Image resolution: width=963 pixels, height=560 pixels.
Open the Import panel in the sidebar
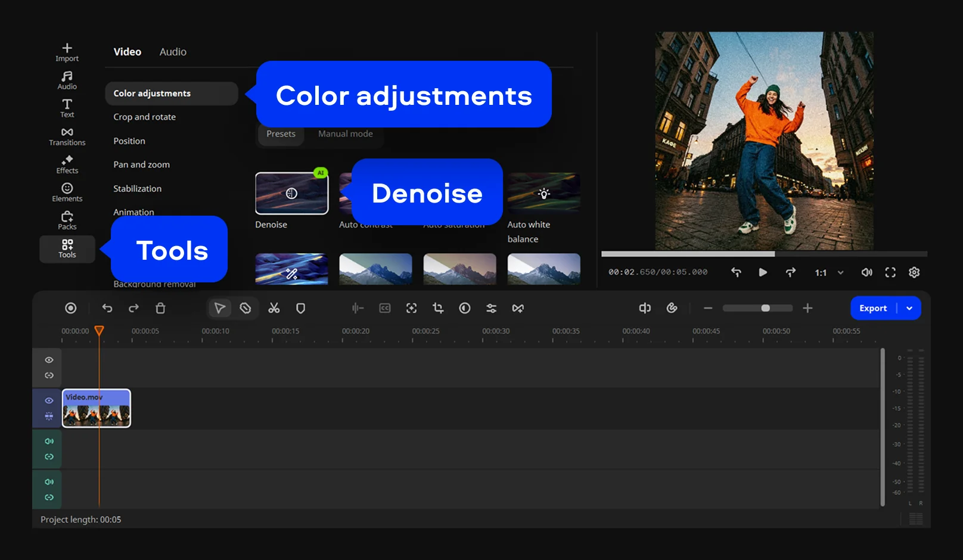(x=67, y=52)
